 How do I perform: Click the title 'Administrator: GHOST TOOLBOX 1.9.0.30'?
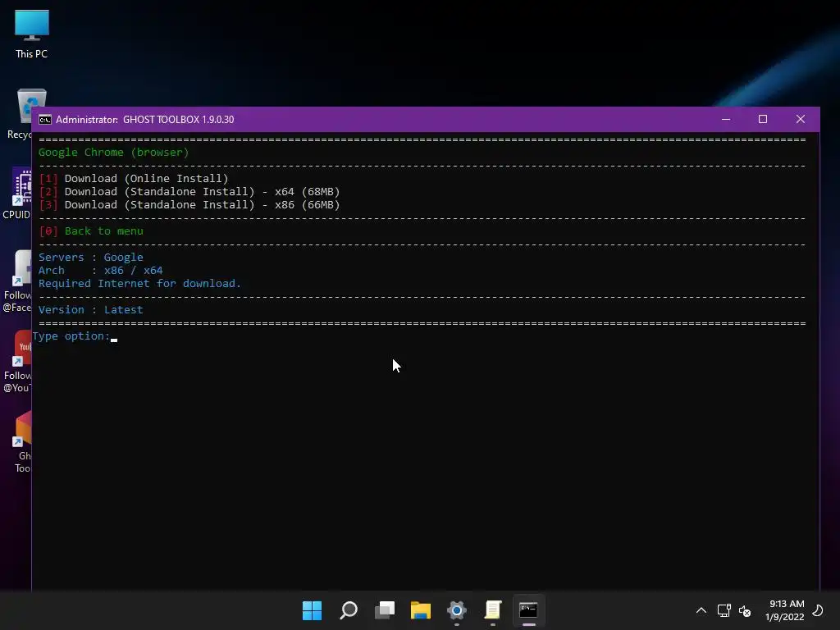[x=144, y=120]
